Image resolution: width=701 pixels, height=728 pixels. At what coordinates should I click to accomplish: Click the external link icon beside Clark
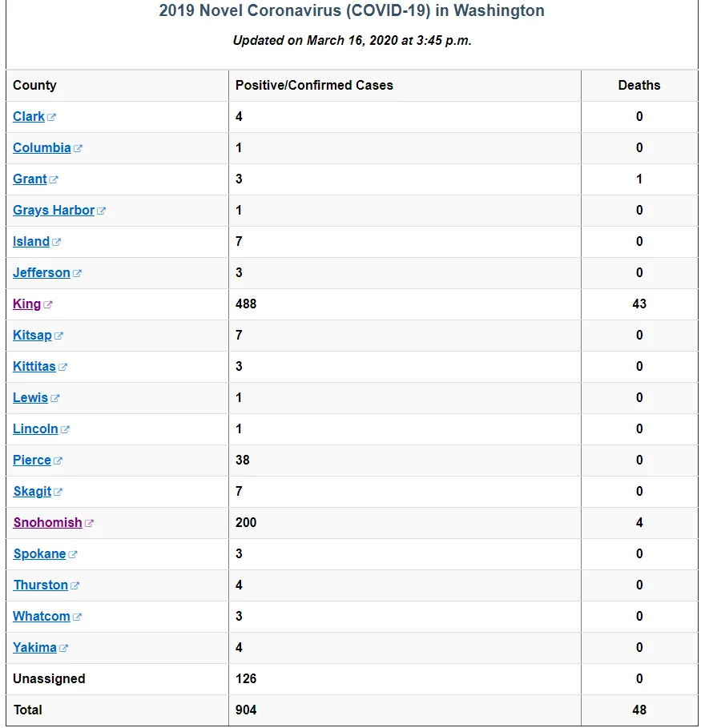51,117
